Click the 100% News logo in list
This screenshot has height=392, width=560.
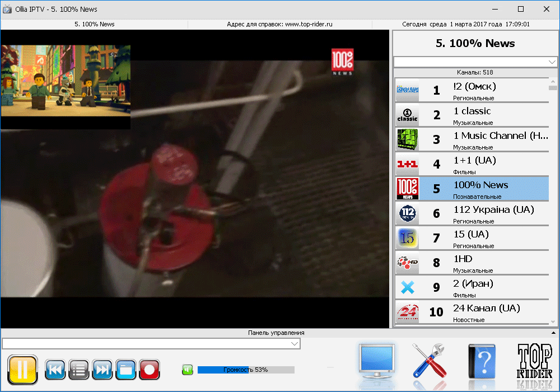pos(408,189)
